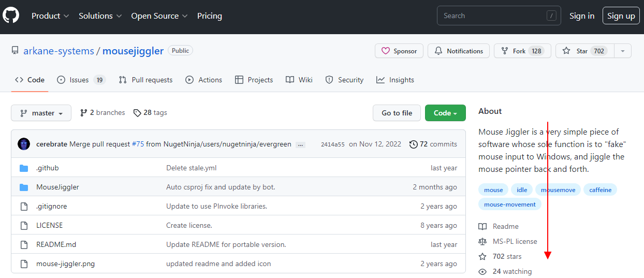Viewport: 644px width, 278px height.
Task: Open the README.md file name
Action: pos(56,244)
